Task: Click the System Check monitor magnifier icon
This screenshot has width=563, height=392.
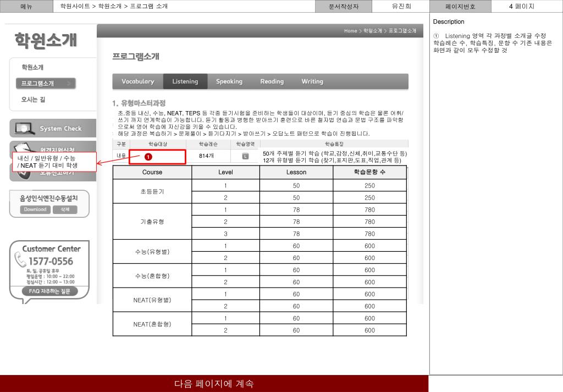Action: point(24,129)
